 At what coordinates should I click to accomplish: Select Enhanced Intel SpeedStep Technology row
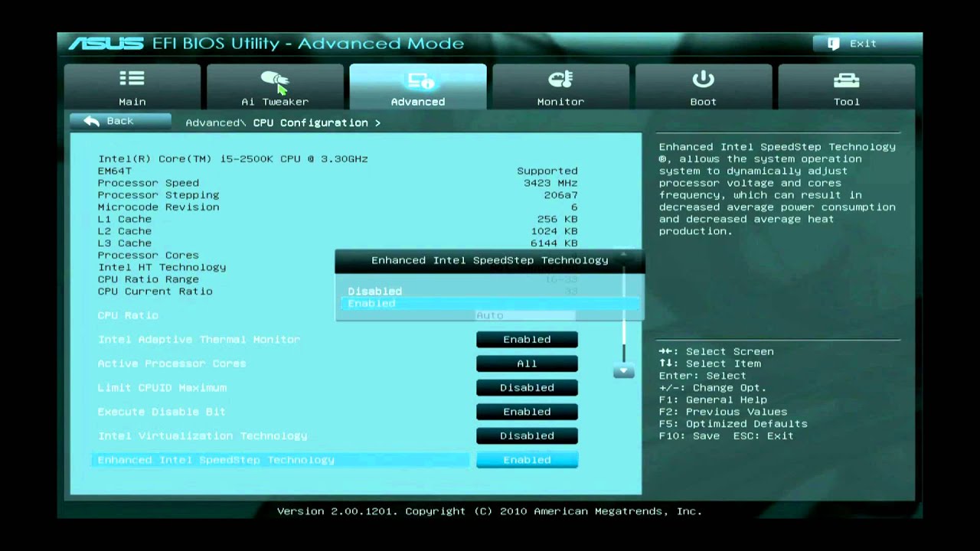(x=279, y=460)
